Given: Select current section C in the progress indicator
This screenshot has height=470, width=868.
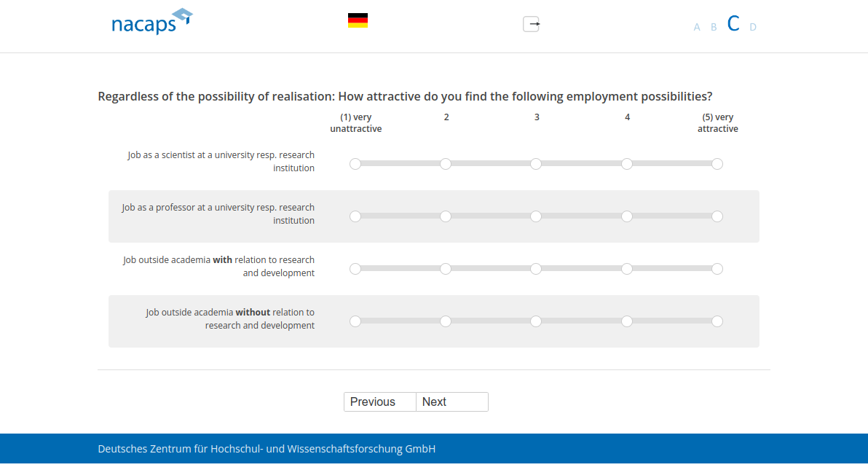Looking at the screenshot, I should click(733, 24).
